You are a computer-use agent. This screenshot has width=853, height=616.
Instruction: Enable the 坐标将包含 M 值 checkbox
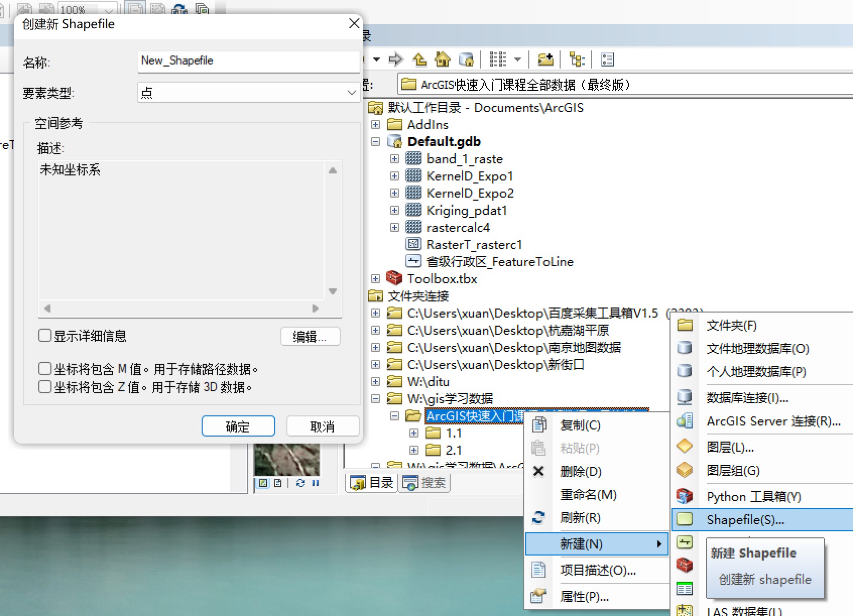pos(45,368)
